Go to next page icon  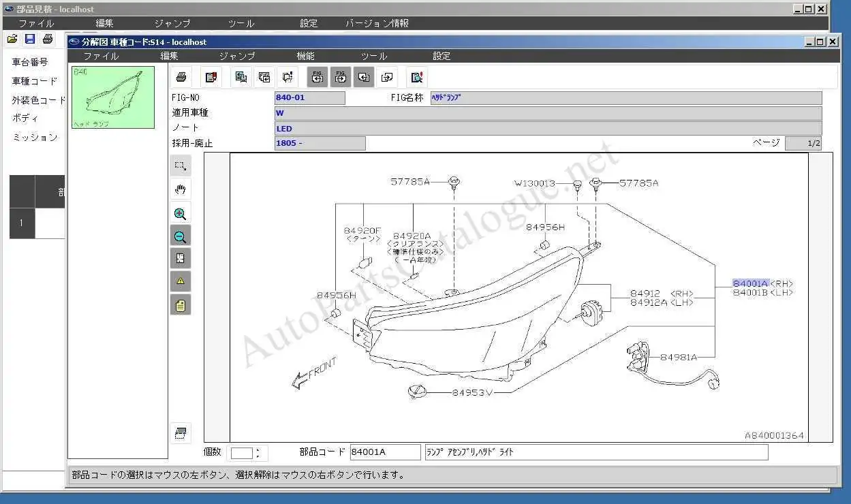coord(387,77)
